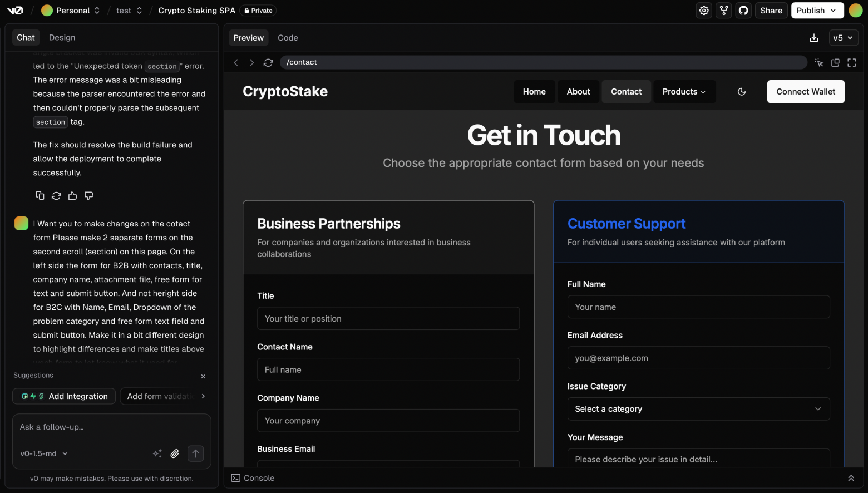Image resolution: width=868 pixels, height=493 pixels.
Task: Open the v5 version dropdown
Action: (x=843, y=38)
